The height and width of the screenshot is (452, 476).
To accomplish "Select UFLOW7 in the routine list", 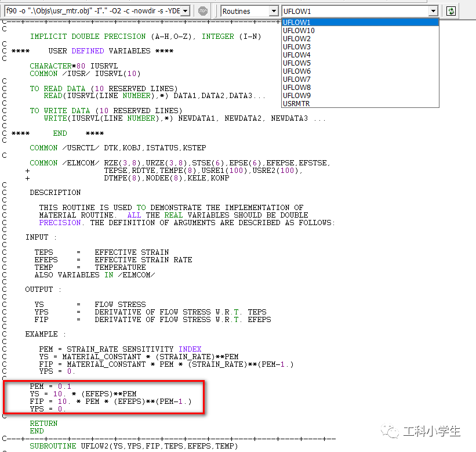I will 360,79.
